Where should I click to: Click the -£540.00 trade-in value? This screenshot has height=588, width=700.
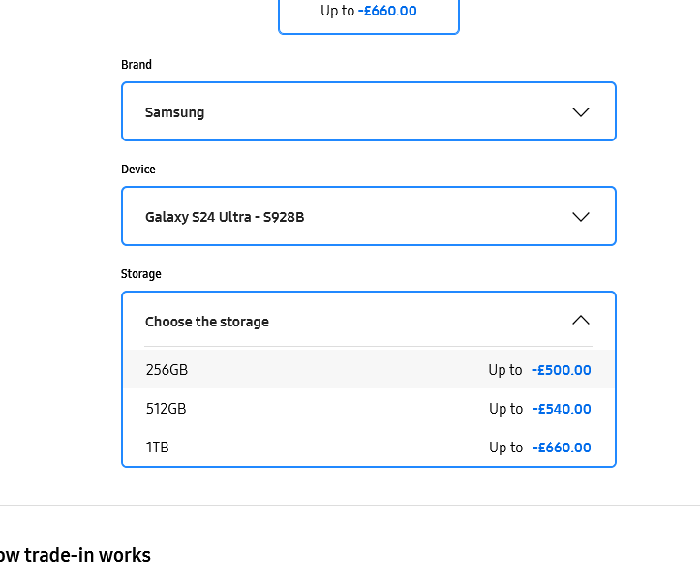tap(562, 409)
